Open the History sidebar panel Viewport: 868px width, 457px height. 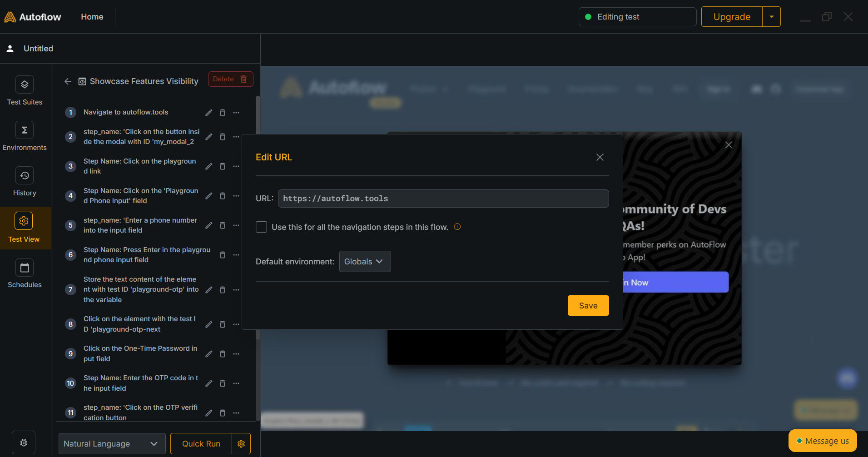[25, 182]
